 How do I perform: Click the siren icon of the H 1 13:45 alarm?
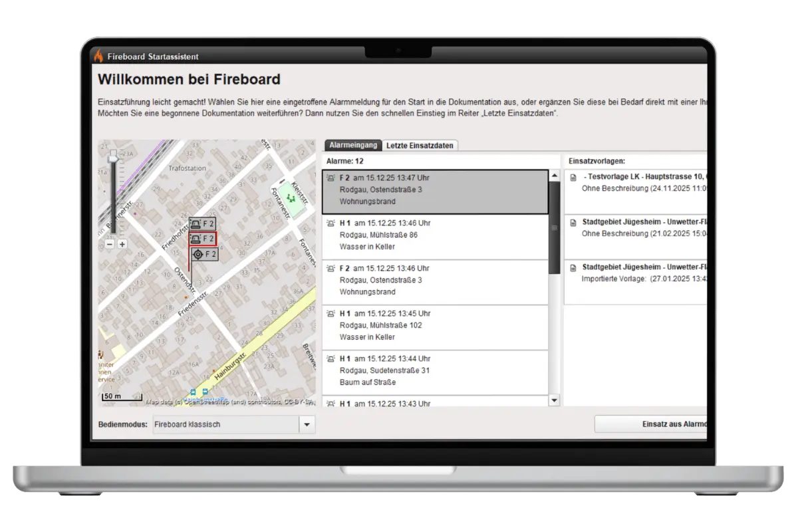(331, 313)
